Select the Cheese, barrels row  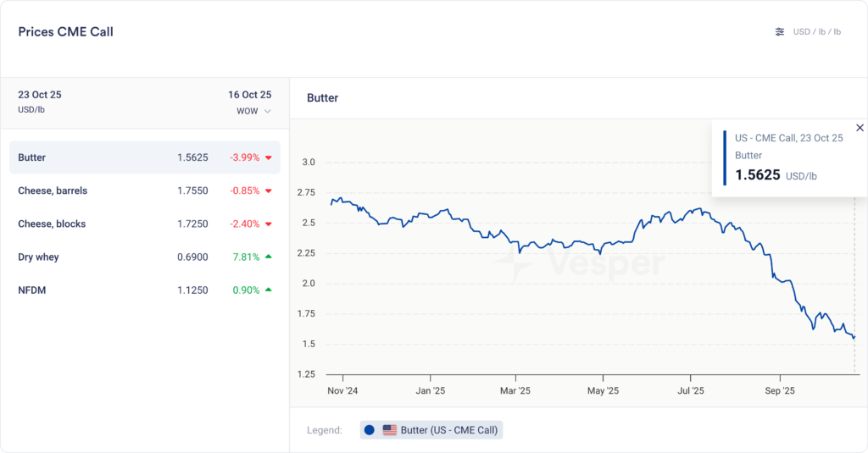pos(144,191)
